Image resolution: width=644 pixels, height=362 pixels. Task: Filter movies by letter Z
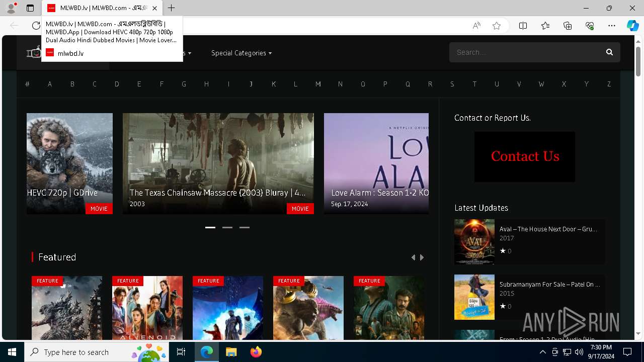tap(609, 84)
